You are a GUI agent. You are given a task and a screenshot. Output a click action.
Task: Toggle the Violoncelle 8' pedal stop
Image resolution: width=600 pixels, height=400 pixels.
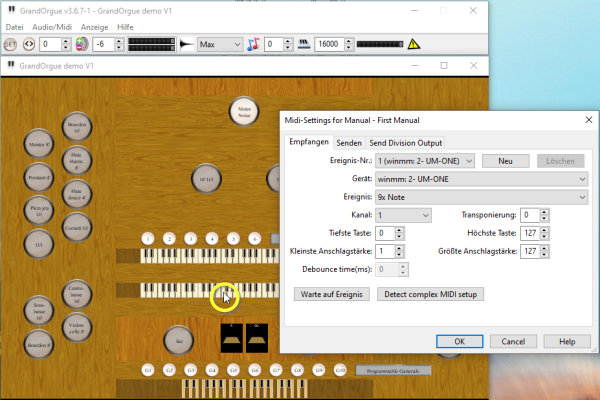point(77,328)
